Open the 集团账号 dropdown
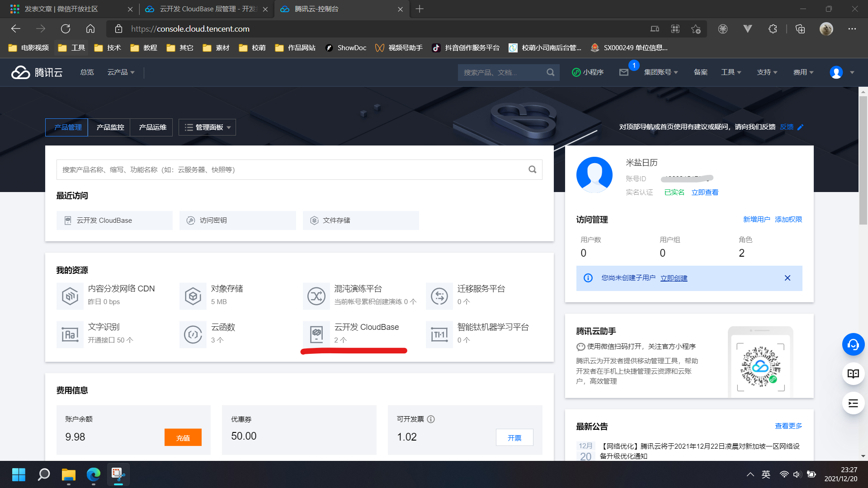This screenshot has width=868, height=488. 660,72
